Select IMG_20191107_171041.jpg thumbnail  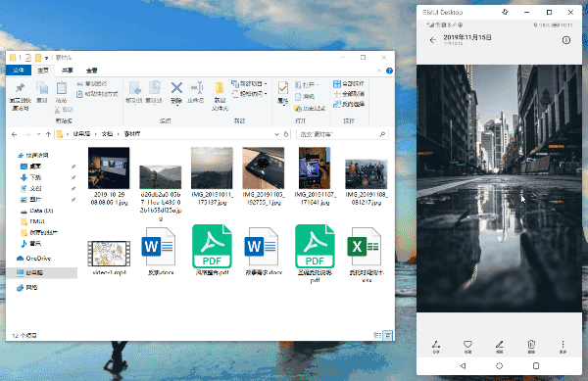coord(315,167)
